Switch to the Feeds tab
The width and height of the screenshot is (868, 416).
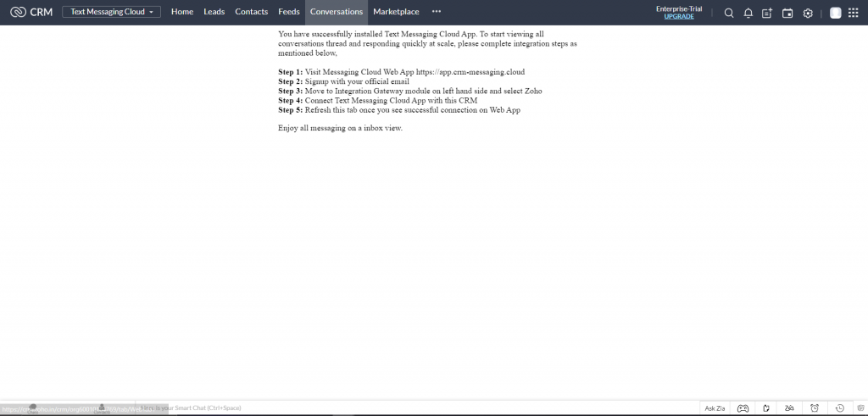pos(289,12)
